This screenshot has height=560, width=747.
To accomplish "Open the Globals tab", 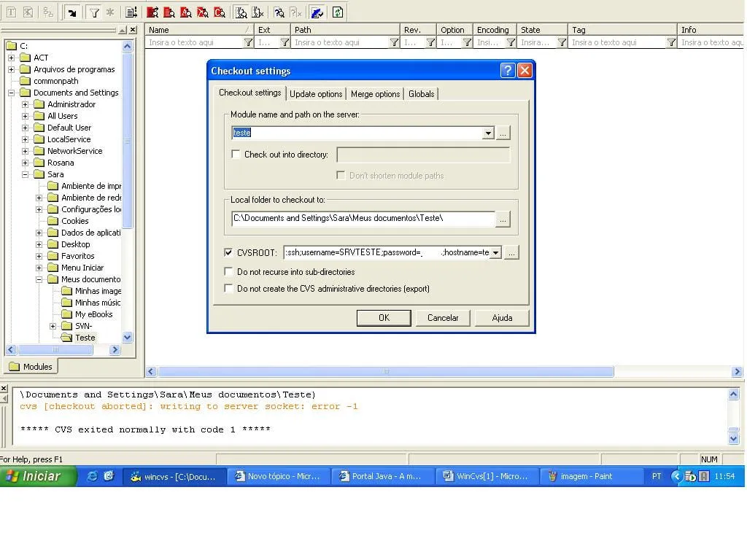I will click(421, 94).
